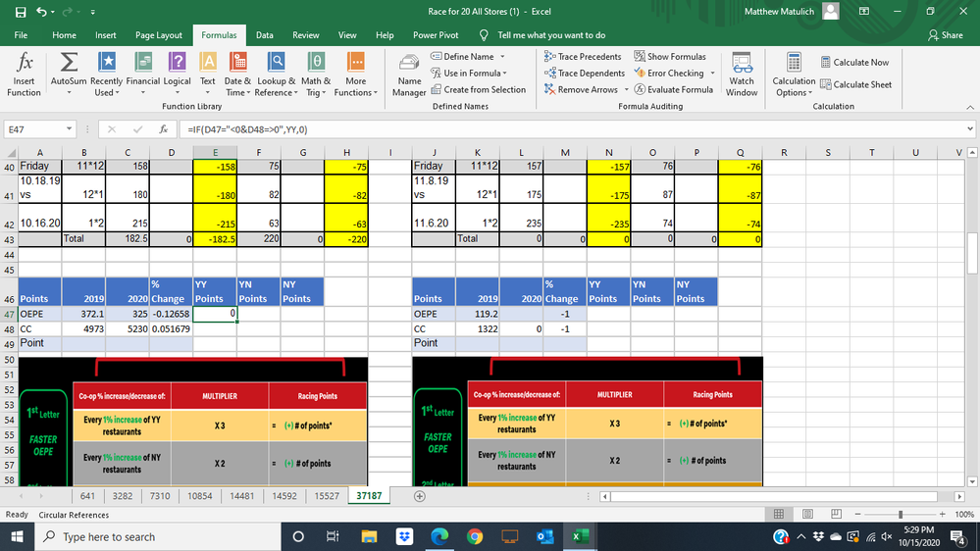Open Date & Time functions

[x=237, y=75]
